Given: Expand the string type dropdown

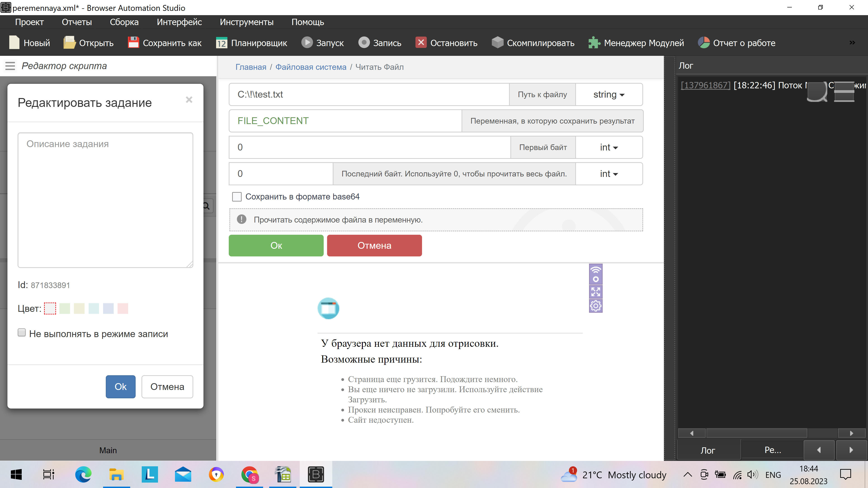Looking at the screenshot, I should click(x=609, y=95).
